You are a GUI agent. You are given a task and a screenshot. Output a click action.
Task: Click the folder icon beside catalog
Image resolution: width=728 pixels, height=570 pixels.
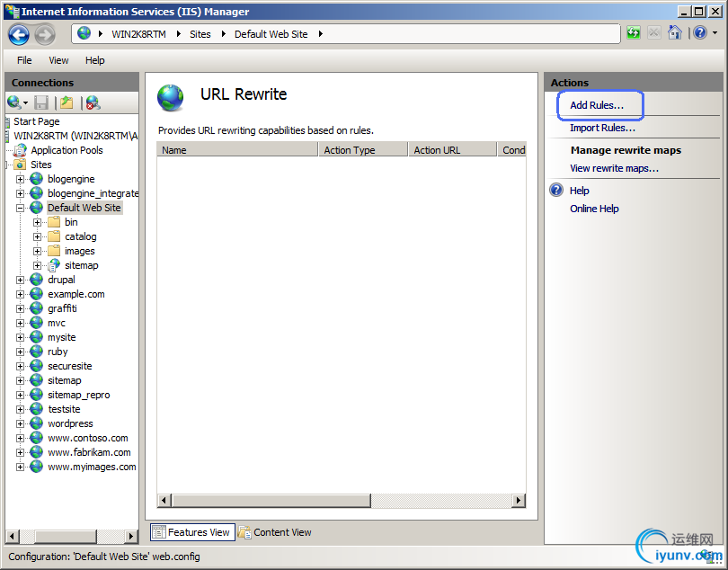(x=54, y=236)
